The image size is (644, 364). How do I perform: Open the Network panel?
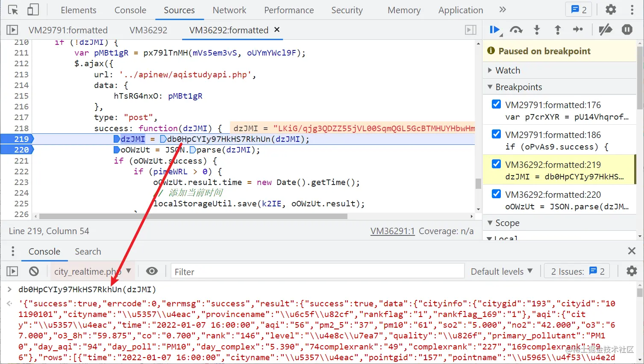pyautogui.click(x=229, y=10)
